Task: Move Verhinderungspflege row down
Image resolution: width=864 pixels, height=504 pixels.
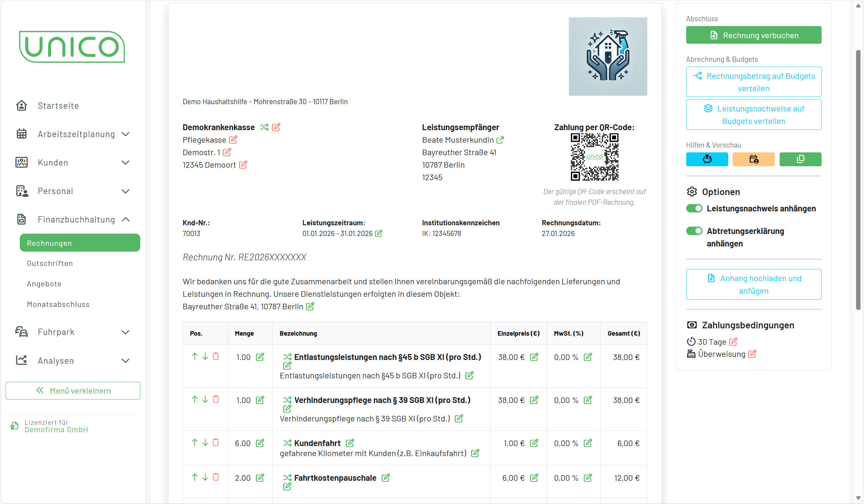Action: point(205,400)
